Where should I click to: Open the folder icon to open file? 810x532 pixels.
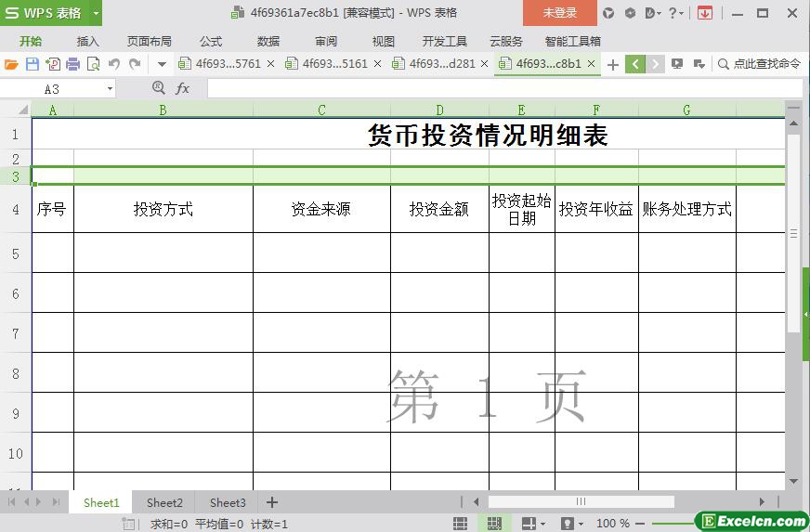(11, 64)
